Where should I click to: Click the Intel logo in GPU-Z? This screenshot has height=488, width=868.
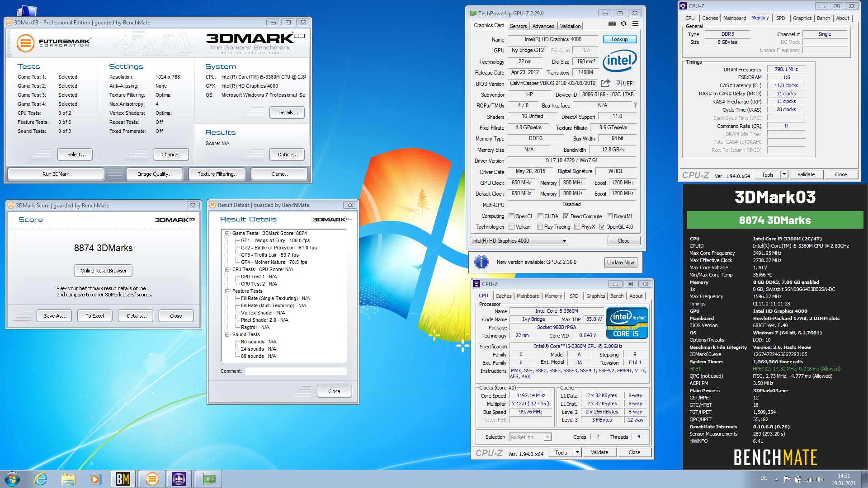619,60
